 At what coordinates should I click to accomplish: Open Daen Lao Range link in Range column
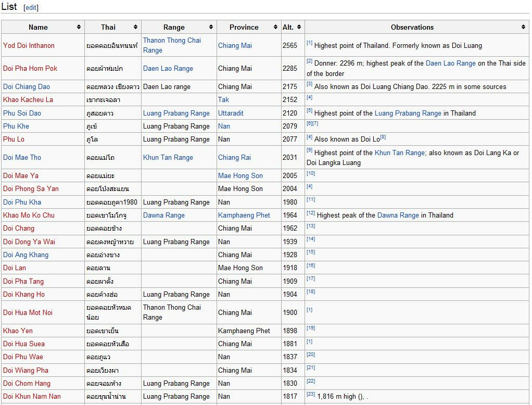coord(168,68)
